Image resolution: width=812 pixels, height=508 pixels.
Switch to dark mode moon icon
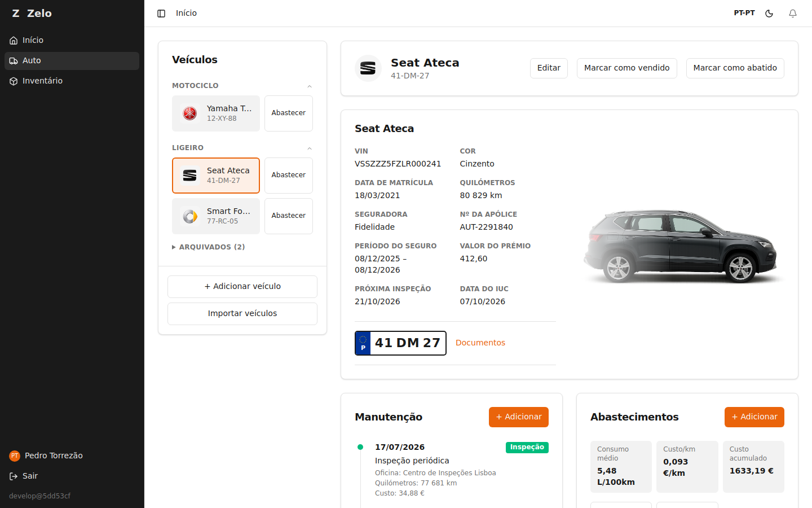point(769,14)
